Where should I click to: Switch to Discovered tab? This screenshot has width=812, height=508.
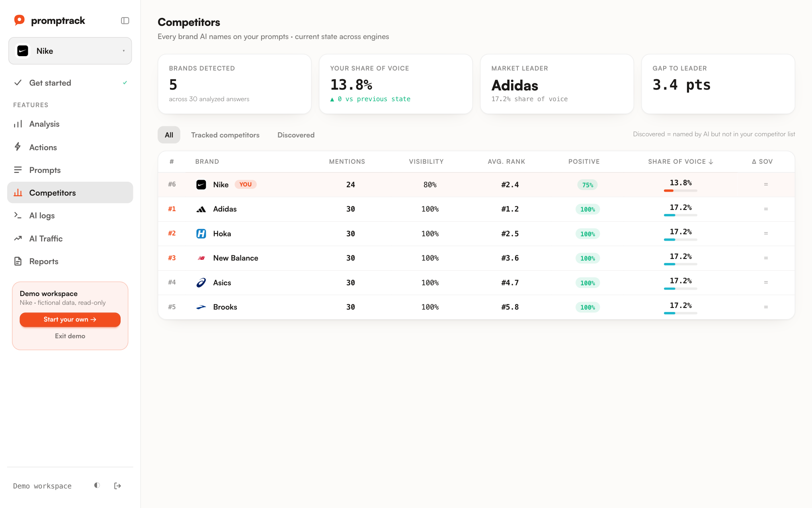tap(296, 135)
